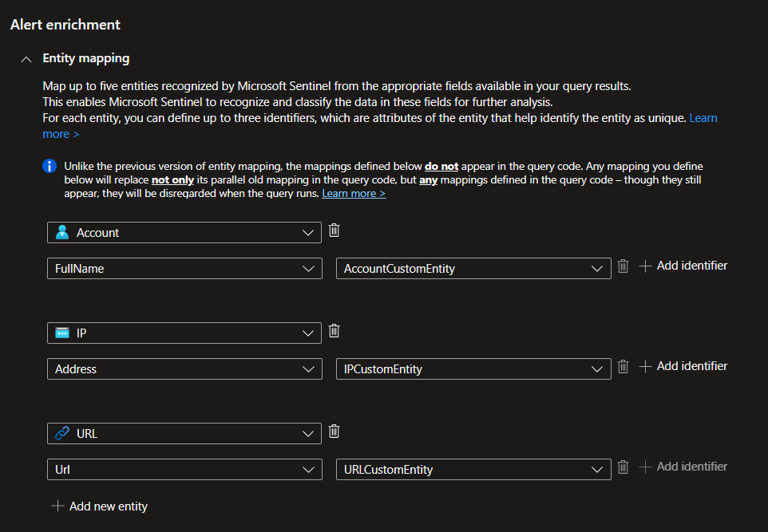The image size is (768, 532).
Task: Click the greyed Add identifier for URL
Action: point(683,467)
